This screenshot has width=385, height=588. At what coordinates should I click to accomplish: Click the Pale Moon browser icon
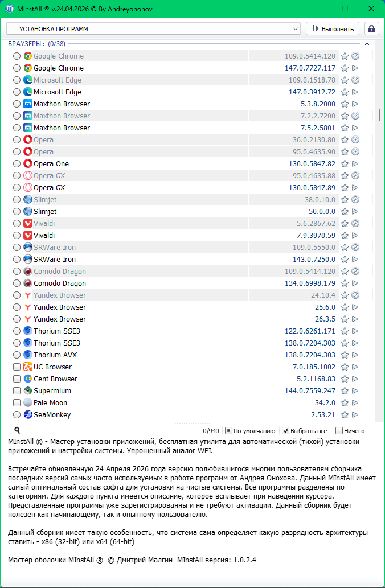(28, 403)
